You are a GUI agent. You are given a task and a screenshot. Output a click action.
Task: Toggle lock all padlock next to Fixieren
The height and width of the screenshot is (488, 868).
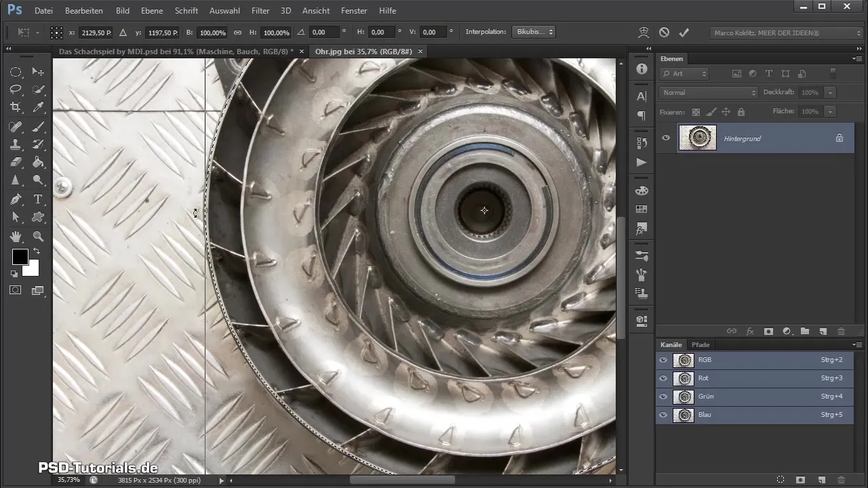pos(741,111)
